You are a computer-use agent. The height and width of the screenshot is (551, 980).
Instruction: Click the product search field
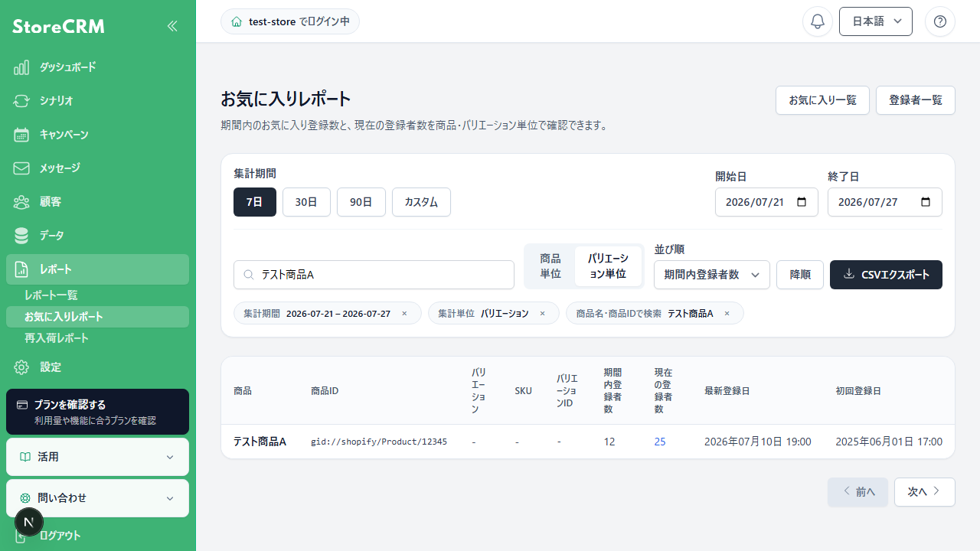pyautogui.click(x=374, y=275)
